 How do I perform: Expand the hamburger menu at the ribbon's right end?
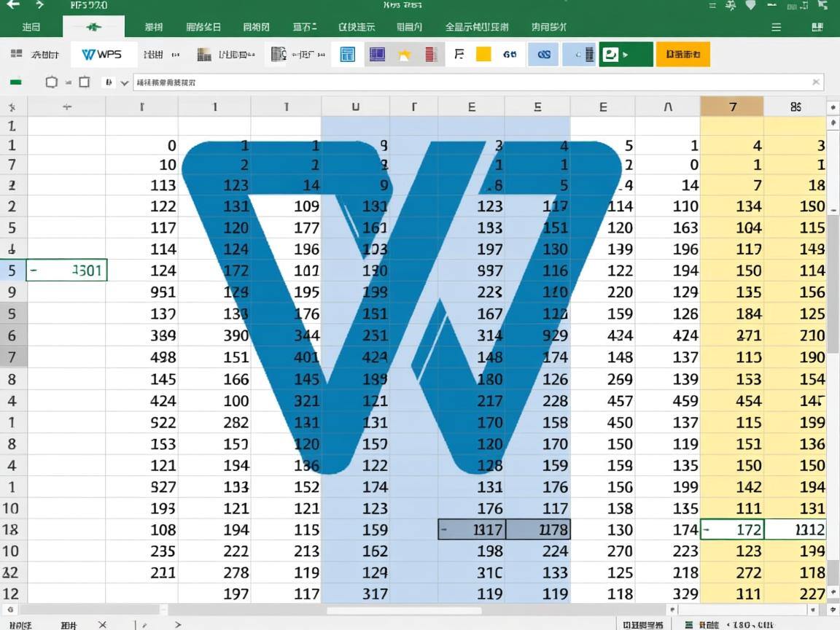[x=776, y=27]
